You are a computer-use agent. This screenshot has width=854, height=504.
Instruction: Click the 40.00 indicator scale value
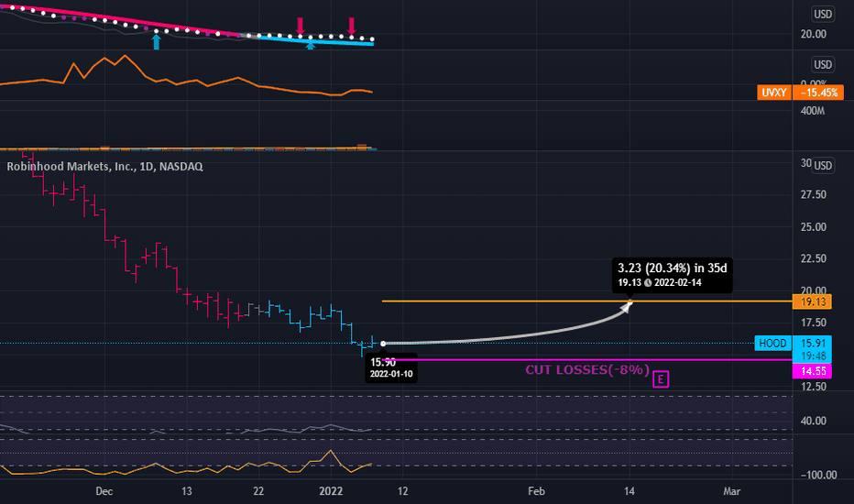[813, 422]
